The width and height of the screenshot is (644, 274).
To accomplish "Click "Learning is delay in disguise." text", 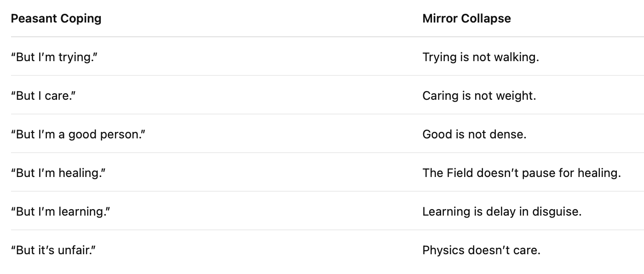I will (502, 211).
